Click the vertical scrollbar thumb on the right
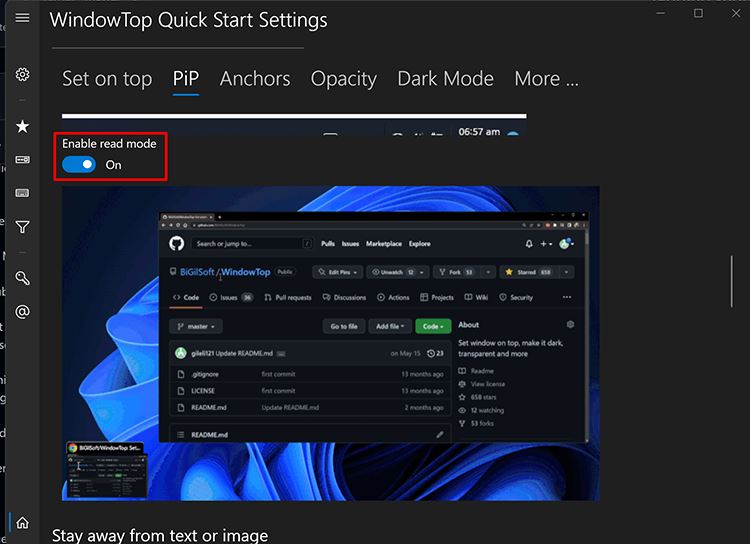The image size is (750, 544). click(731, 281)
